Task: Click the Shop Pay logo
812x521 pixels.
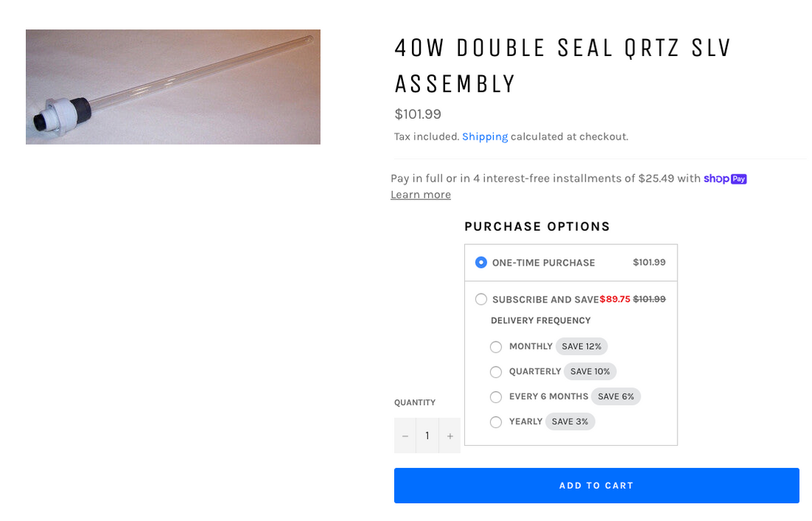Action: coord(725,179)
